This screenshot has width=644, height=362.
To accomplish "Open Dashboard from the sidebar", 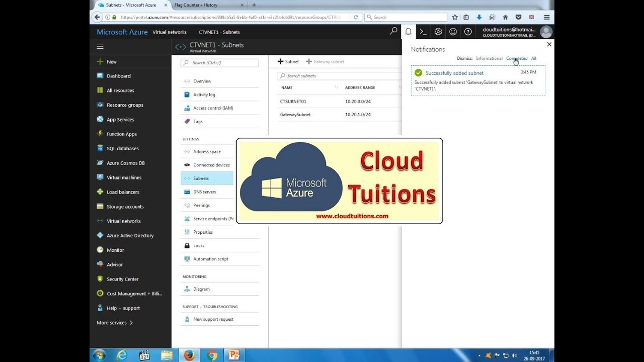I will [x=118, y=76].
